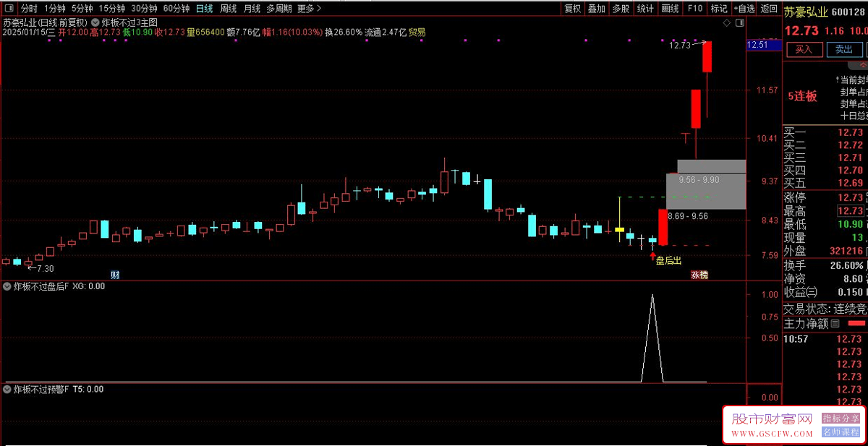Click the 外盘 value 321216

(x=846, y=251)
